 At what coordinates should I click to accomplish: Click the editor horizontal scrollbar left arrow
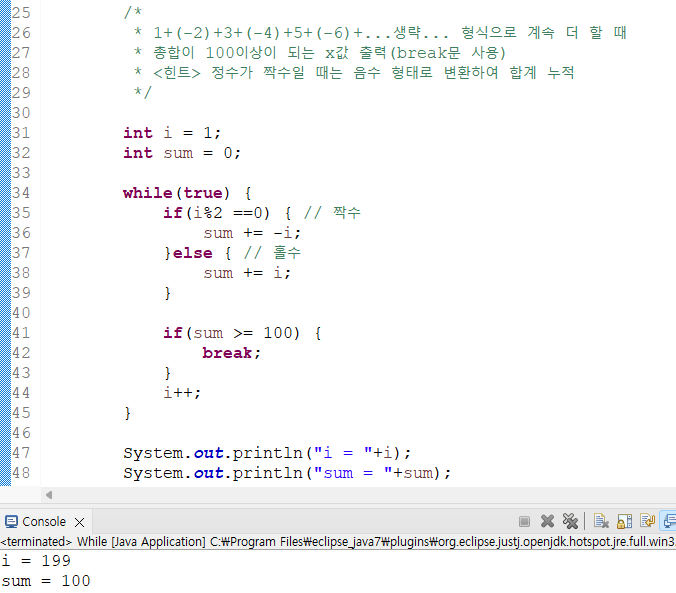pyautogui.click(x=49, y=495)
